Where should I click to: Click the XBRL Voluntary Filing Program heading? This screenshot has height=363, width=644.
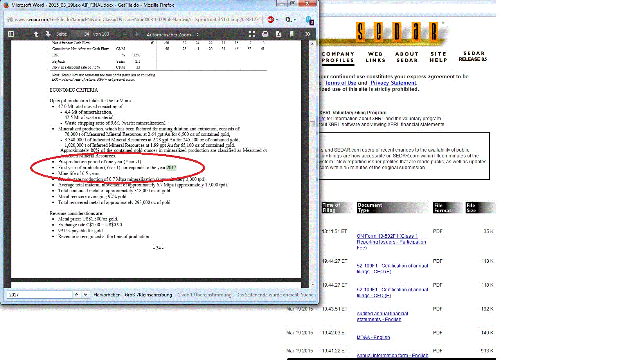pyautogui.click(x=353, y=113)
